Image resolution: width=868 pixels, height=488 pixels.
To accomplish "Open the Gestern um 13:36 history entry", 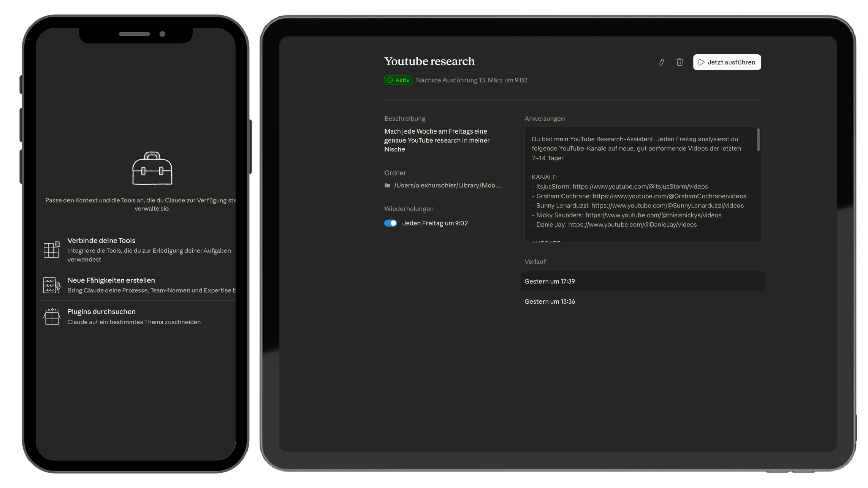I will pyautogui.click(x=549, y=301).
